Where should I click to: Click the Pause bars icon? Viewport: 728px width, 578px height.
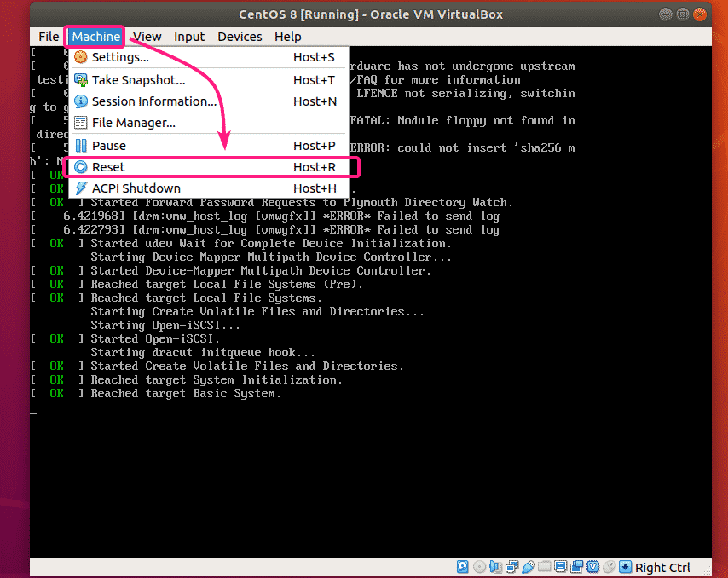[81, 146]
